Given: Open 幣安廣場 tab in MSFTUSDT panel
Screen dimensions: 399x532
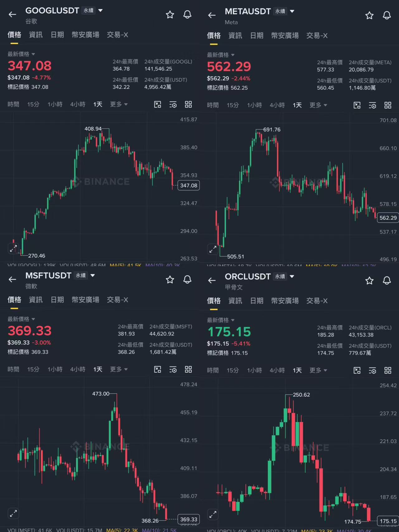Looking at the screenshot, I should 85,300.
